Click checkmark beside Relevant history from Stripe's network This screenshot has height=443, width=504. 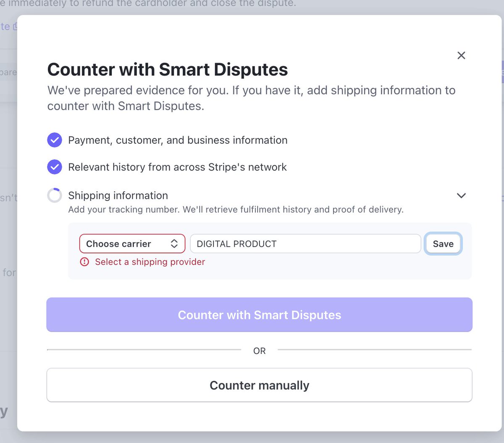tap(55, 167)
